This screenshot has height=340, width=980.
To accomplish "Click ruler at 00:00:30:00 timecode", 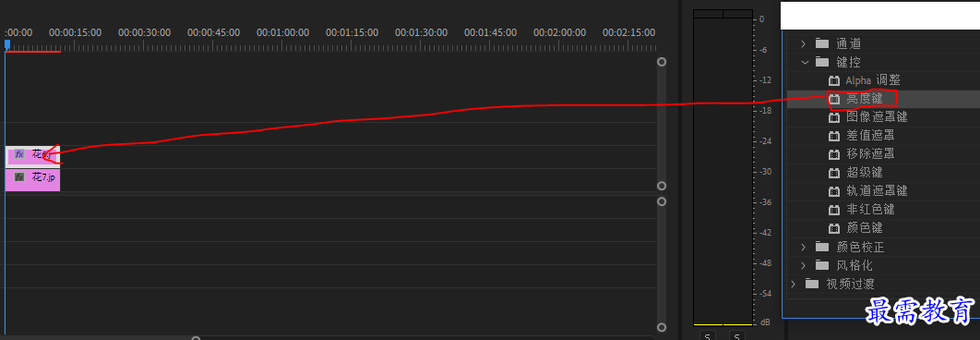I will 144,32.
